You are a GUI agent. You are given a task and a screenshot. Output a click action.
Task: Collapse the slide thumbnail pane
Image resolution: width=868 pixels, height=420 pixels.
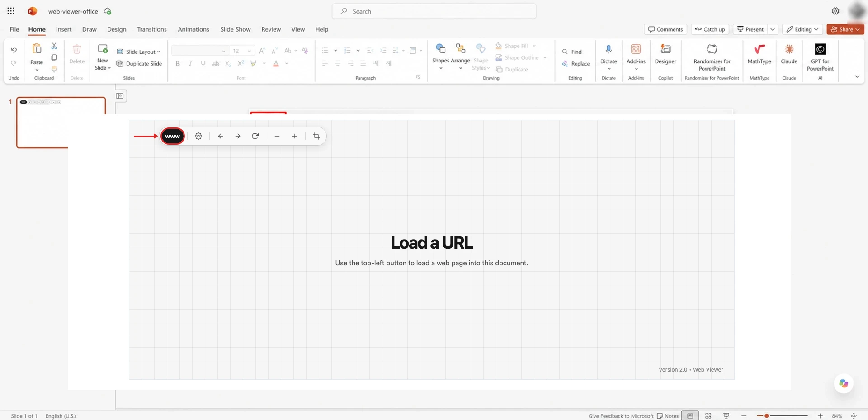[x=120, y=96]
